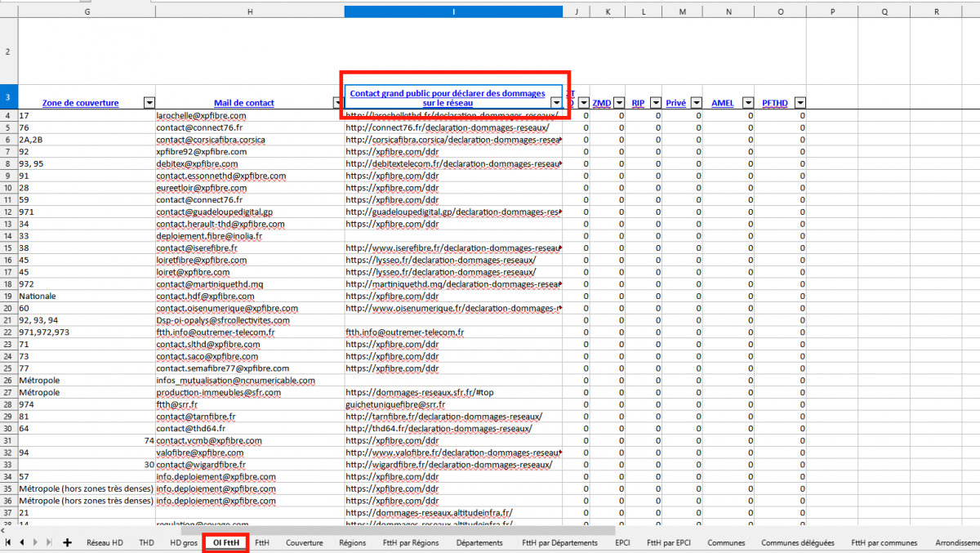
Task: Switch to the Couverture sheet tab
Action: (304, 542)
